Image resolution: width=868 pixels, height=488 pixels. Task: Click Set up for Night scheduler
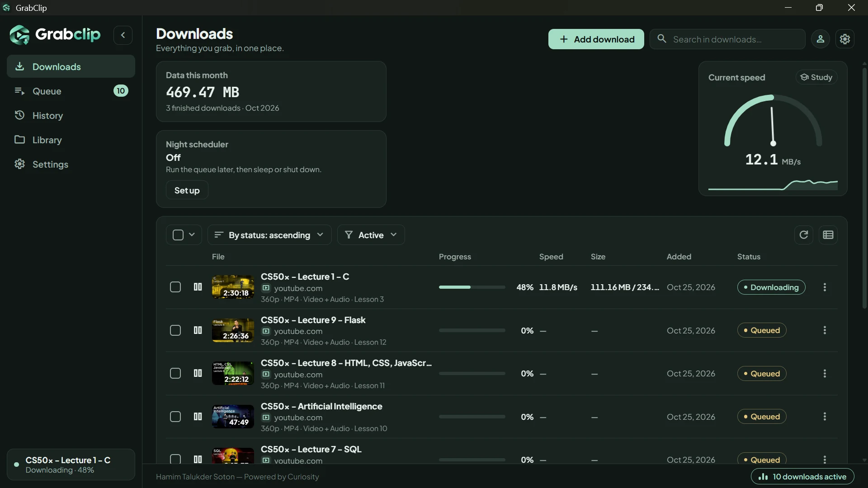point(187,190)
